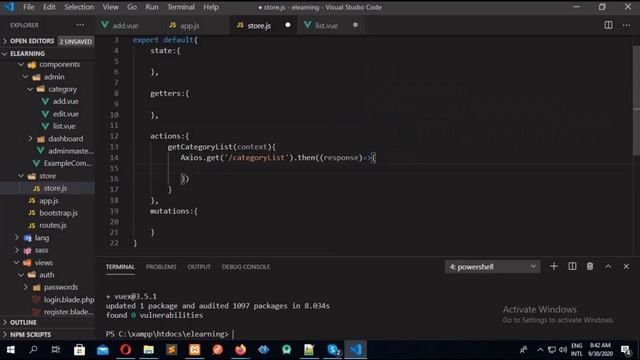Viewport: 640px width, 360px height.
Task: Open the Edit menu
Action: [49, 7]
